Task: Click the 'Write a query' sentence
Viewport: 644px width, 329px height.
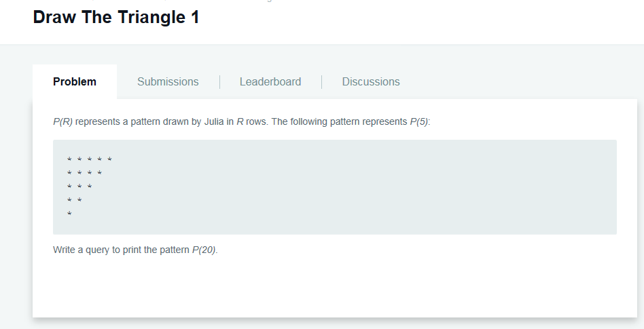Action: 135,250
